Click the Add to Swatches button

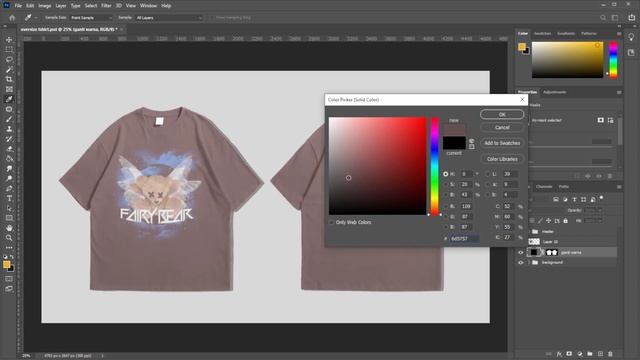coord(502,143)
